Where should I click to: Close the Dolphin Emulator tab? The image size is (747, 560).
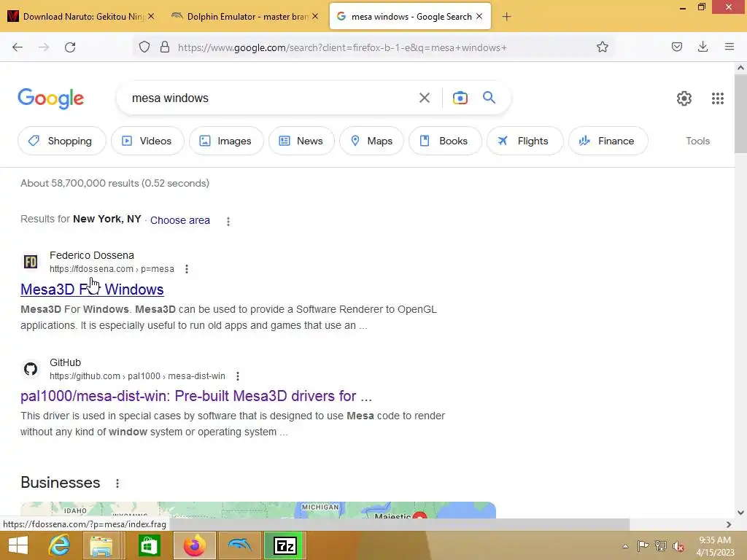click(315, 16)
